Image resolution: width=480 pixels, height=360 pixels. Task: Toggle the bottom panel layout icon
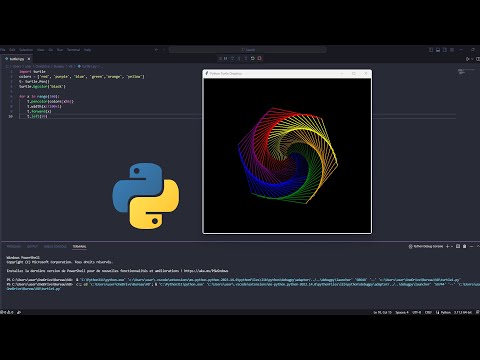(438, 50)
